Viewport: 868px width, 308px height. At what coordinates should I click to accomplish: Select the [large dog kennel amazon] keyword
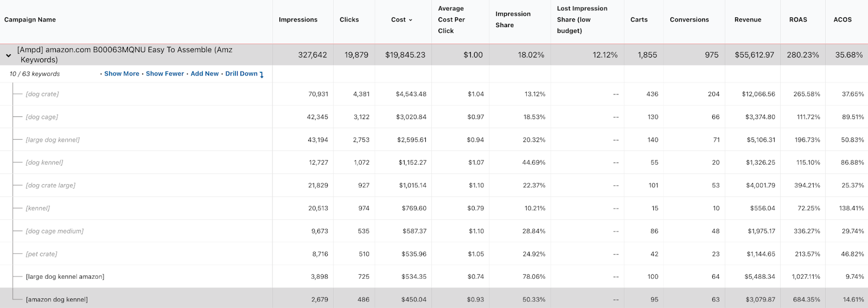(x=65, y=276)
